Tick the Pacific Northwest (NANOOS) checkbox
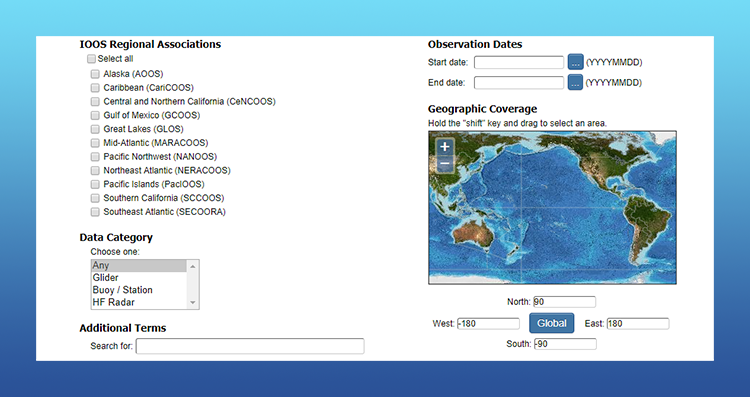 [95, 157]
